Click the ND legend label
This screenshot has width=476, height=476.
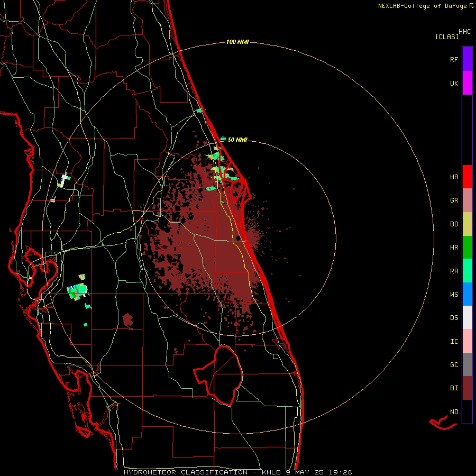coord(454,412)
